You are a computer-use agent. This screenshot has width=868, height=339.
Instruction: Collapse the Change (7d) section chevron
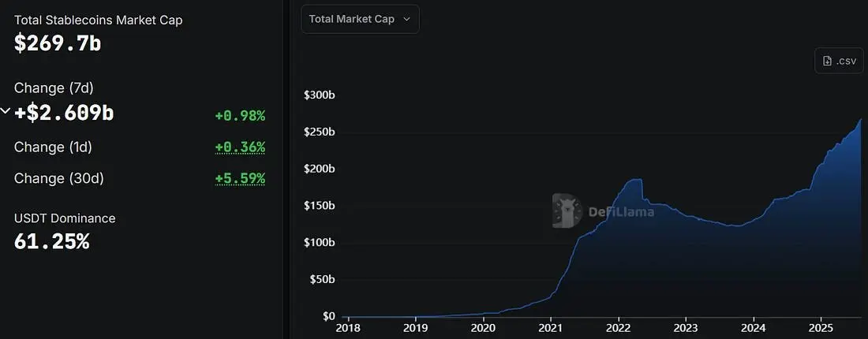5,112
